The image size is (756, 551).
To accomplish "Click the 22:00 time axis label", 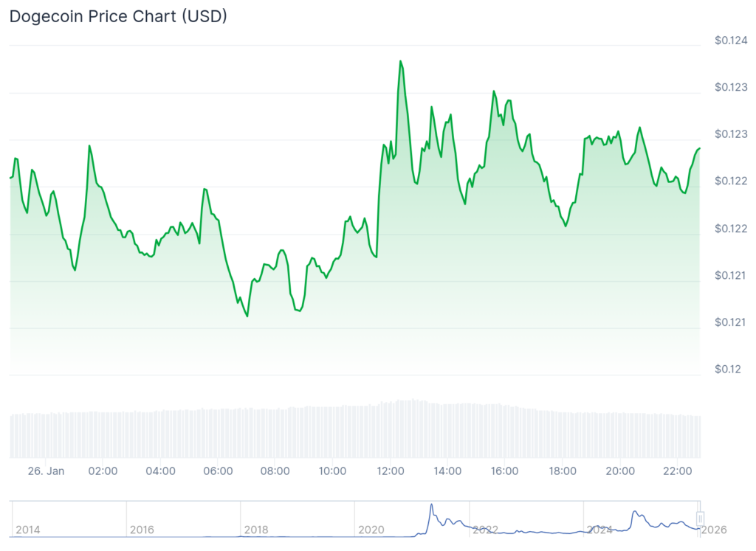I will coord(677,471).
